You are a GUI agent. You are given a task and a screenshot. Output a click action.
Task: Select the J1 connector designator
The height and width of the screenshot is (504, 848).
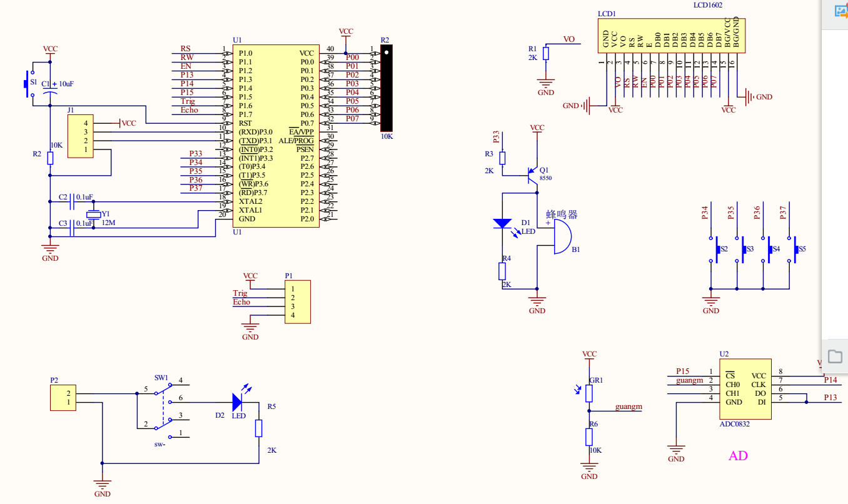[x=71, y=109]
